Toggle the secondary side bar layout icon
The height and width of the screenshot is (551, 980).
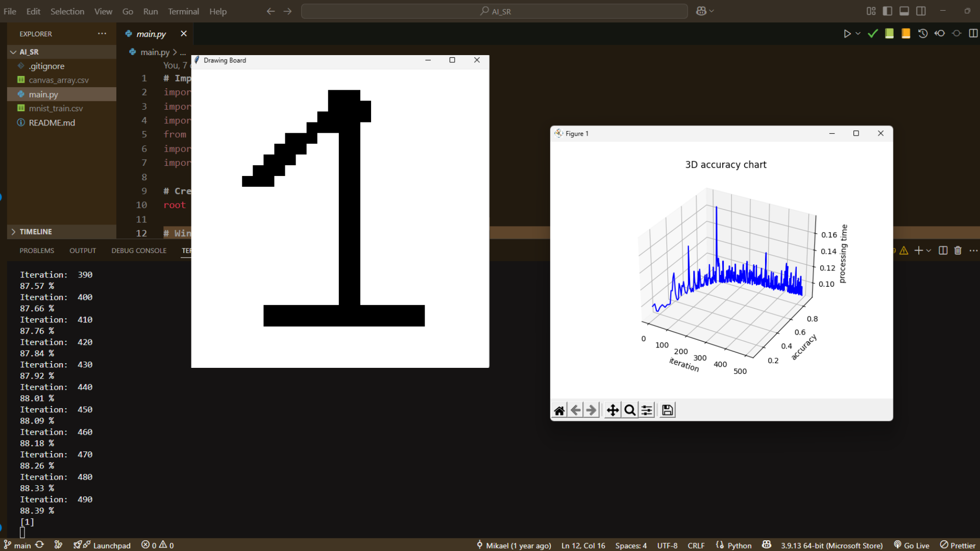point(921,11)
